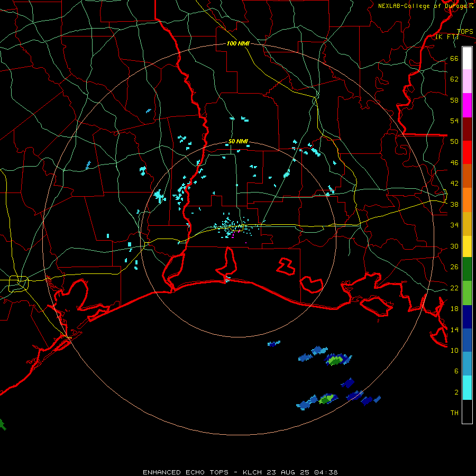Click the legend value '30'
476x476 pixels.
[454, 246]
